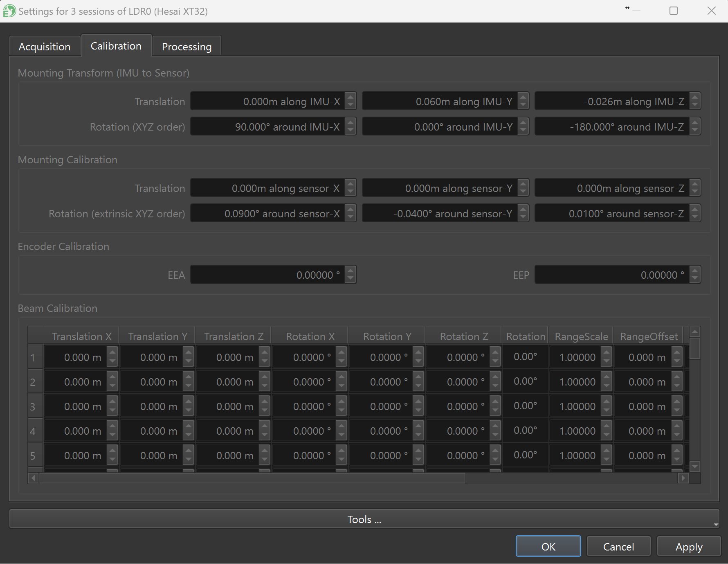The width and height of the screenshot is (728, 564).
Task: Cancel the settings dialog
Action: (618, 546)
